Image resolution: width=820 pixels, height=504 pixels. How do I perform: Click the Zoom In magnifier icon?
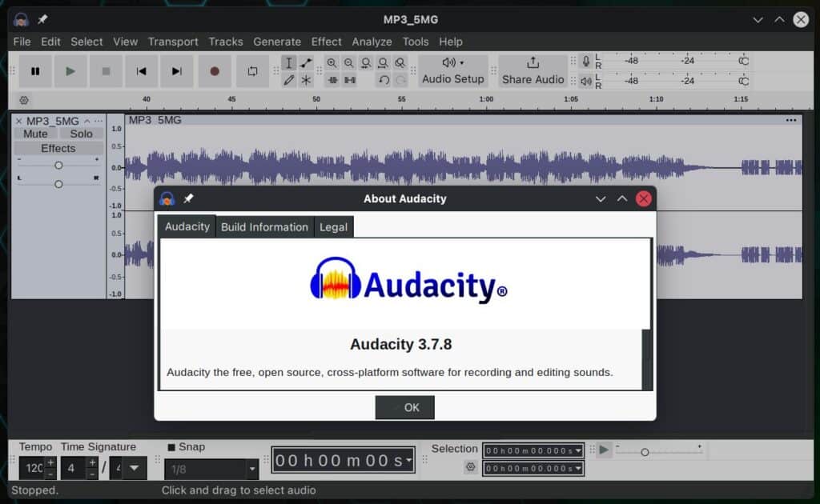pyautogui.click(x=332, y=63)
